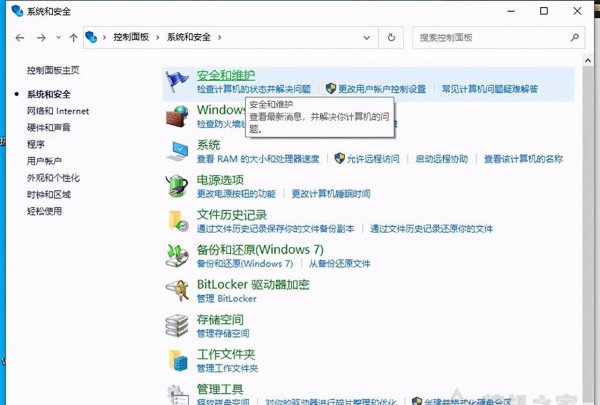
Task: Click 检查计算机的状态并解决问题
Action: [254, 89]
